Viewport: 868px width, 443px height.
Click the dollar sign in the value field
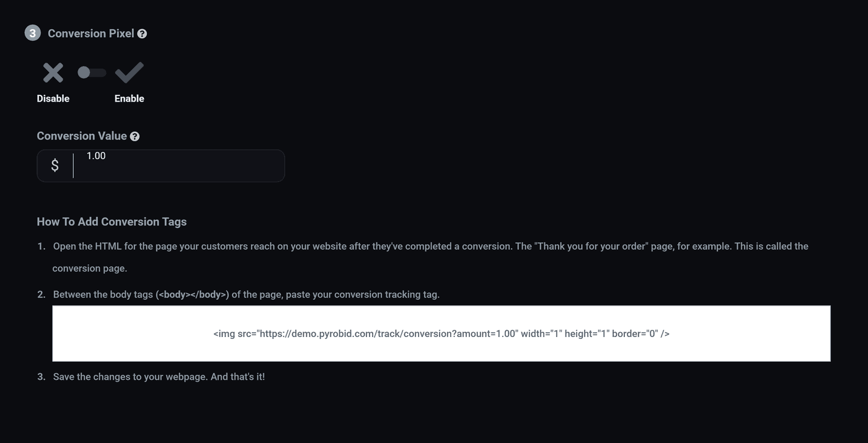[x=55, y=165]
